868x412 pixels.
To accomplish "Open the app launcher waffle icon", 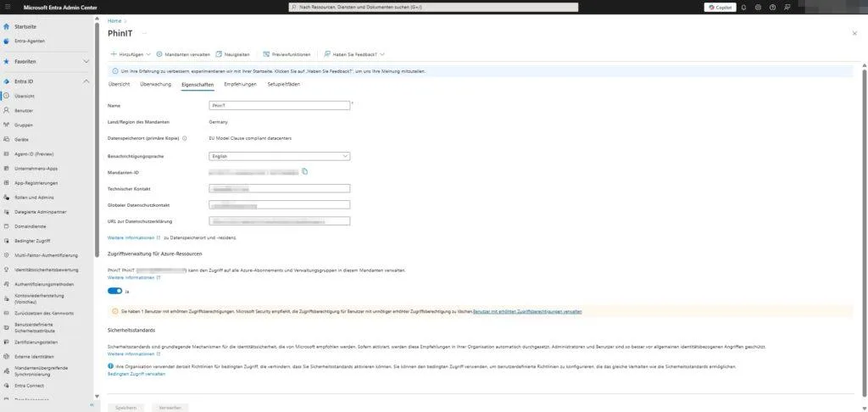I will click(7, 7).
